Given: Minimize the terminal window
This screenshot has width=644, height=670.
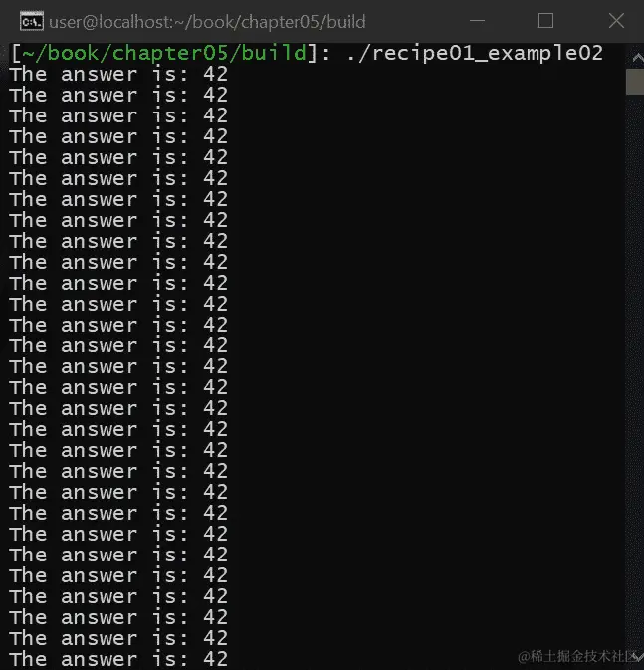Looking at the screenshot, I should point(477,21).
